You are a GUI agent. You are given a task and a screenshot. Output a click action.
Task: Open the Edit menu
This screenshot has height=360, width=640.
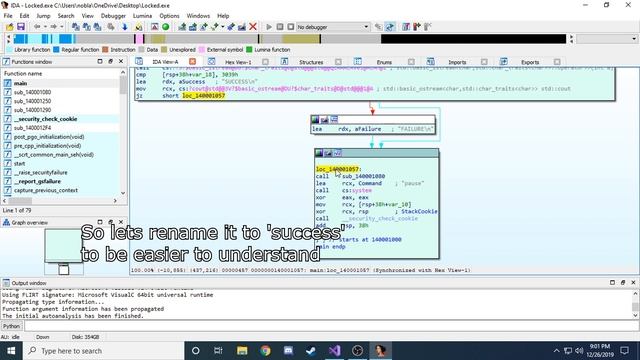coord(24,16)
